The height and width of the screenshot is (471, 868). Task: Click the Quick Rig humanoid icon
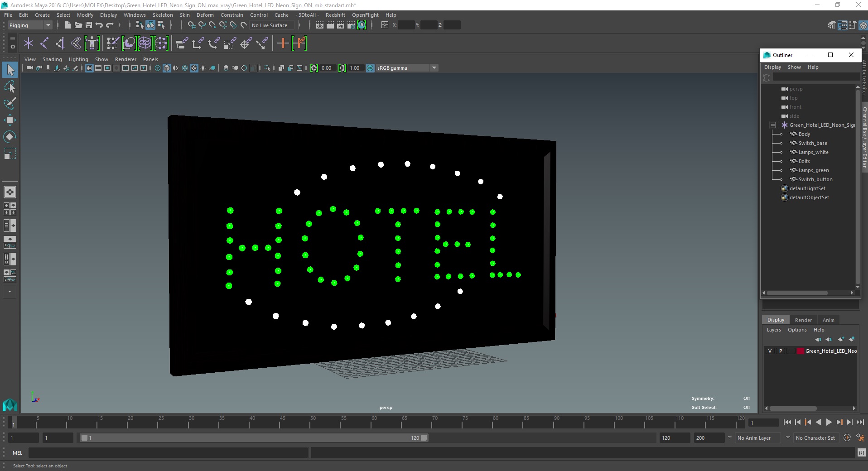tap(92, 43)
